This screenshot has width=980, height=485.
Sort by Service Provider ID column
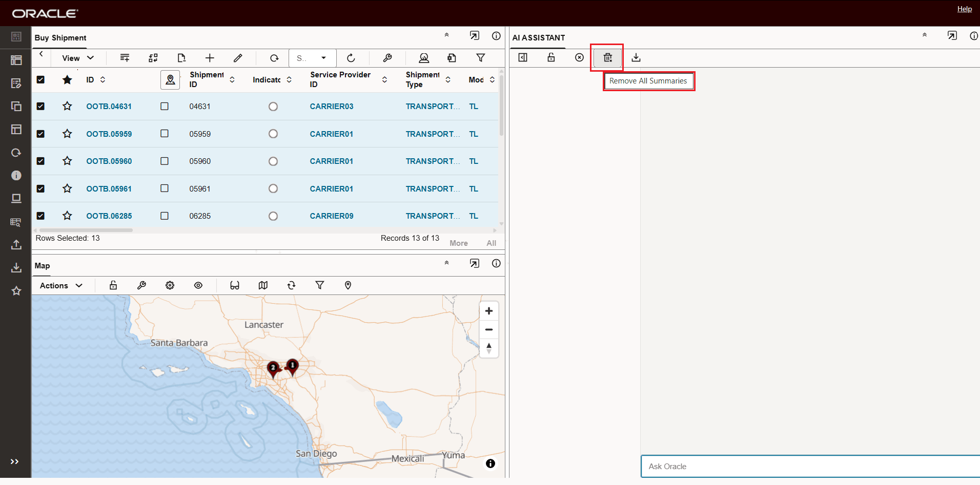coord(384,79)
